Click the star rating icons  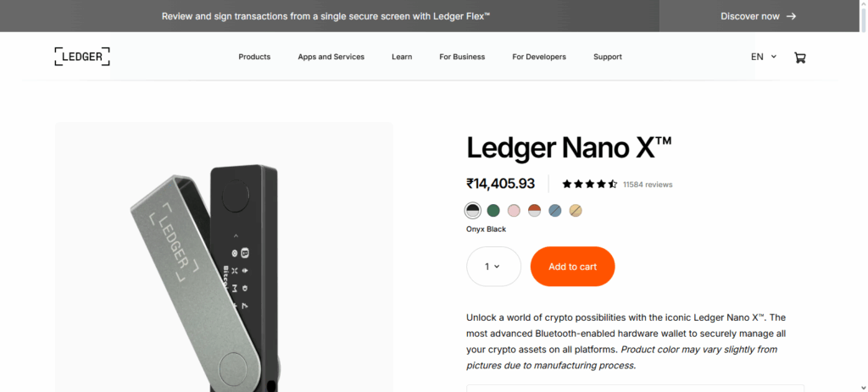click(589, 184)
